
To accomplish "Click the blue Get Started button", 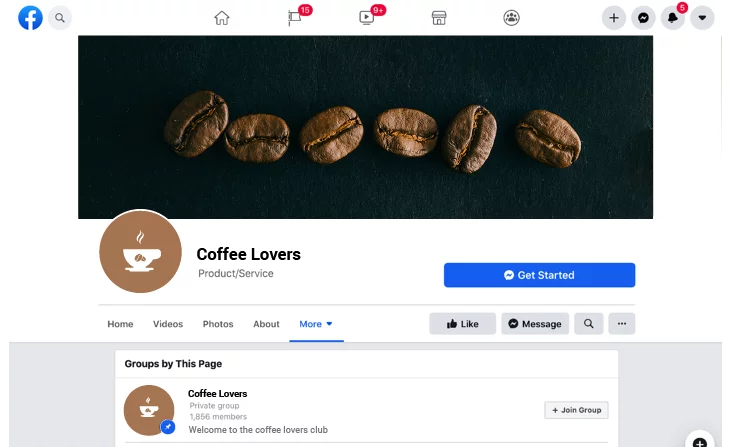I will [x=539, y=275].
